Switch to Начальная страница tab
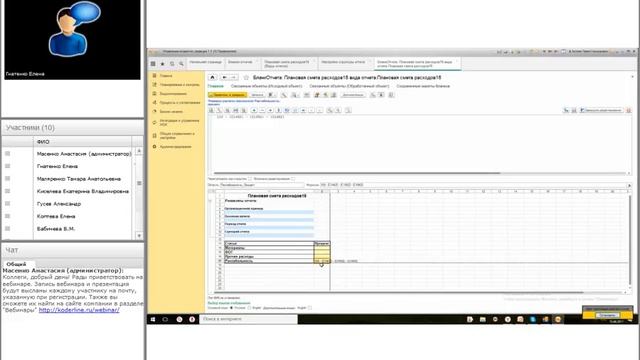Image resolution: width=640 pixels, height=360 pixels. (x=205, y=62)
